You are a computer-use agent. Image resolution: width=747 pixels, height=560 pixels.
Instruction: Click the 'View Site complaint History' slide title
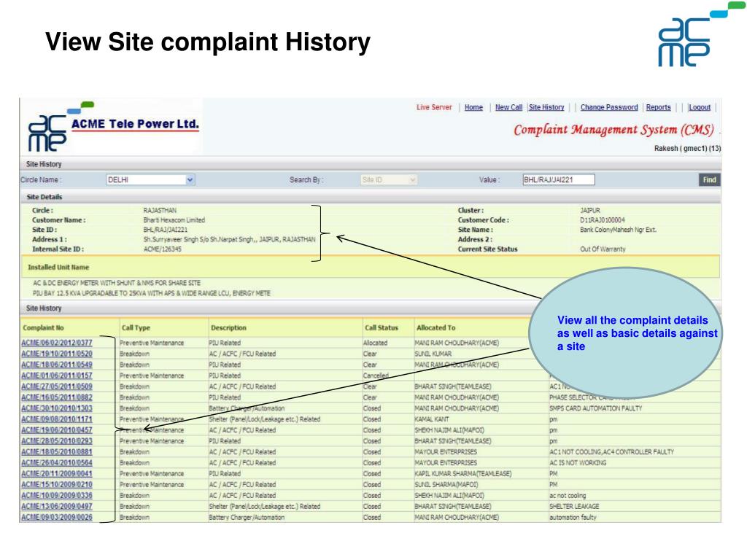[x=208, y=42]
